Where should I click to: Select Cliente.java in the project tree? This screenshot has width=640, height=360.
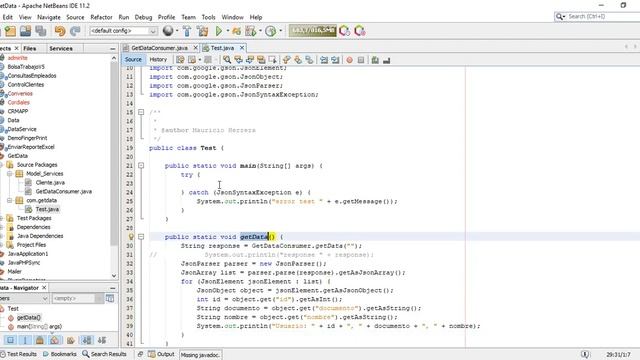pos(50,182)
